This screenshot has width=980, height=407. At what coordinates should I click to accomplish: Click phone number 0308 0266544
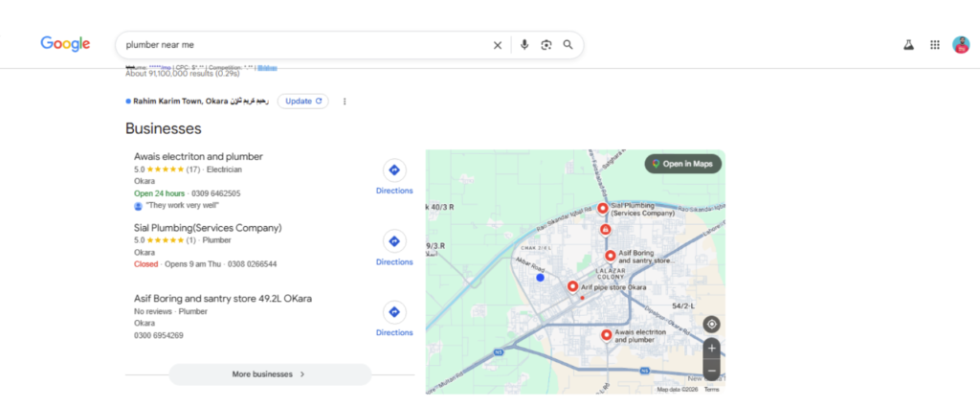point(252,264)
